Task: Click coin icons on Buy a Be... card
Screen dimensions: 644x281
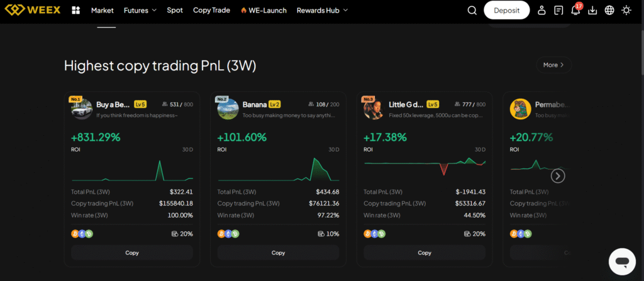Action: tap(82, 234)
